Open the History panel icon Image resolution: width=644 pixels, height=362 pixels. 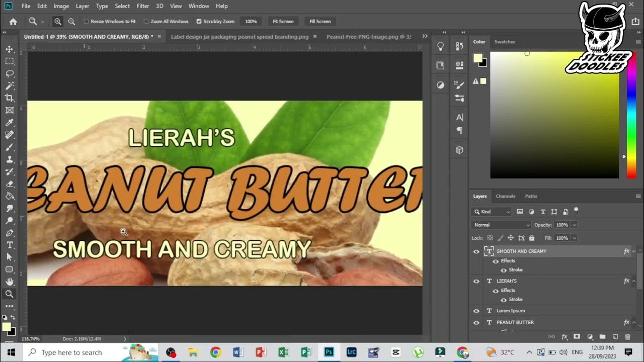click(x=459, y=46)
